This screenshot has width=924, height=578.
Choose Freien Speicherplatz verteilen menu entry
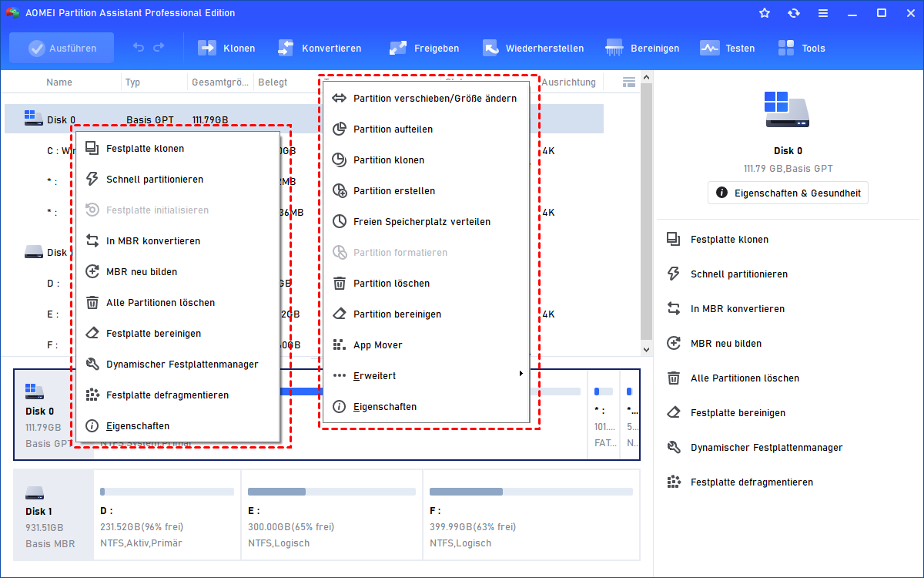click(x=426, y=221)
